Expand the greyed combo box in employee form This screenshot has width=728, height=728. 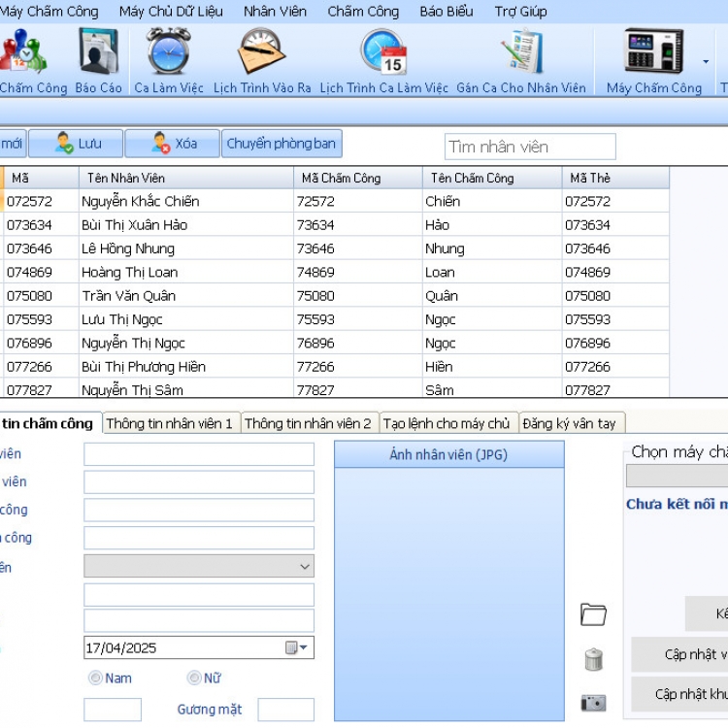[x=305, y=567]
